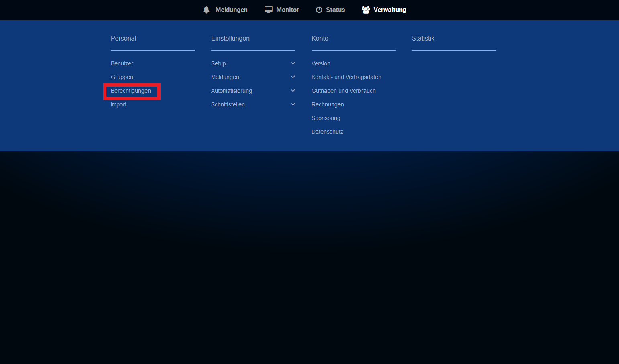Click the Statistik section heading
The height and width of the screenshot is (364, 619).
tap(423, 38)
